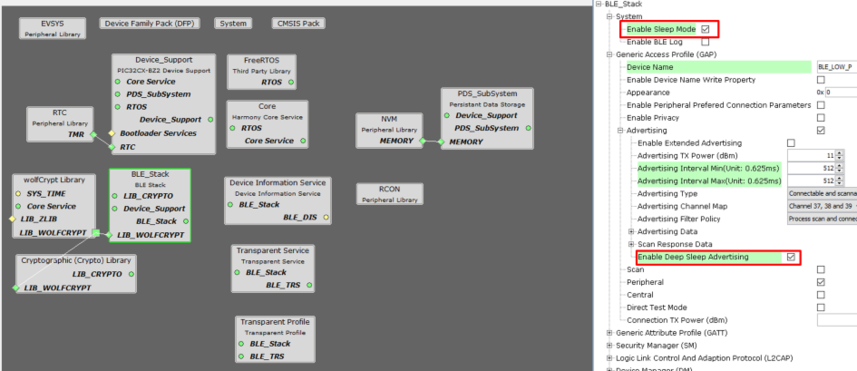Collapse the System tree node

tap(609, 16)
